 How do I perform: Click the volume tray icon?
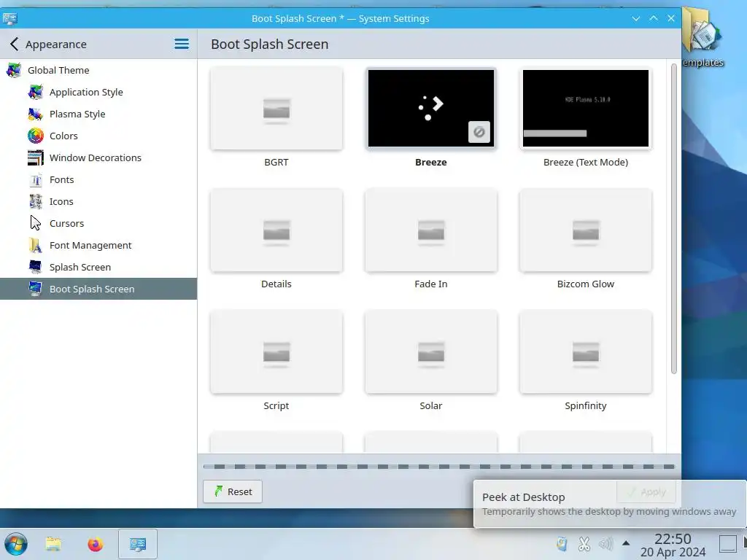[x=605, y=544]
